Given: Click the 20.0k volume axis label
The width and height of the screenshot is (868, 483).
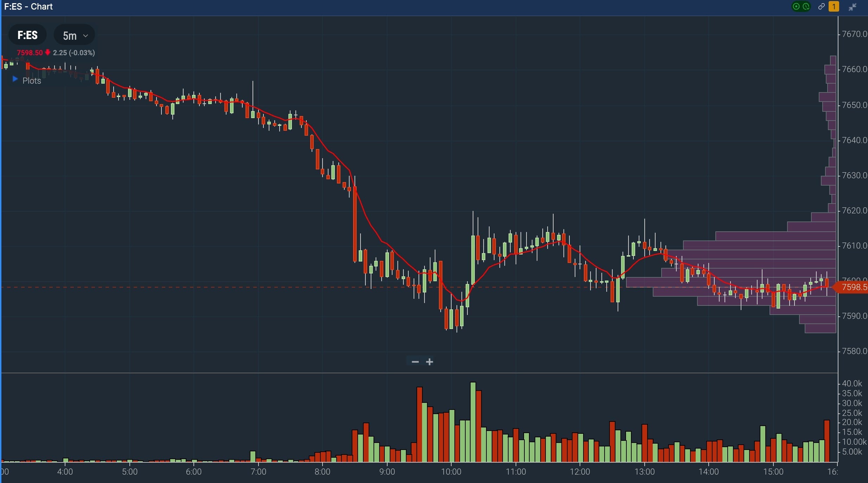Looking at the screenshot, I should pyautogui.click(x=852, y=422).
